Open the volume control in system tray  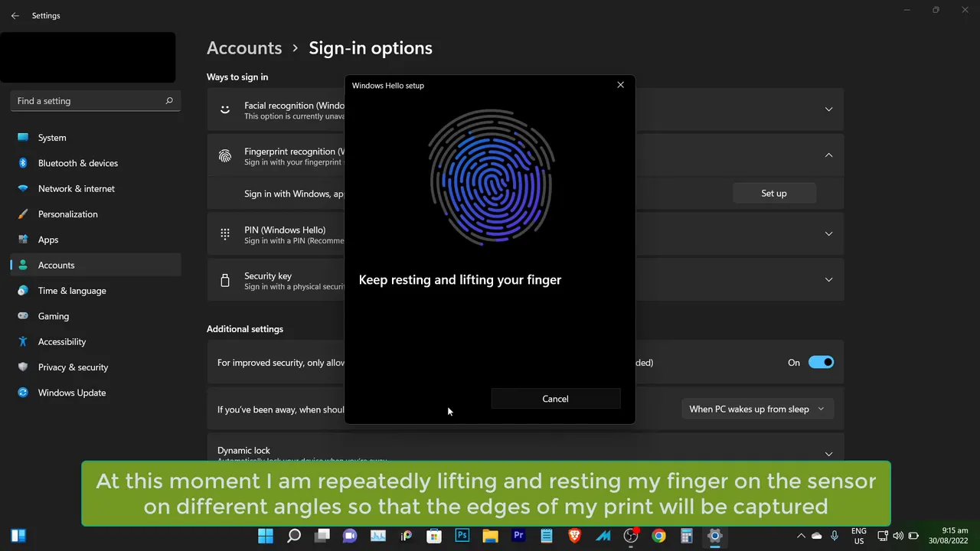pyautogui.click(x=898, y=536)
